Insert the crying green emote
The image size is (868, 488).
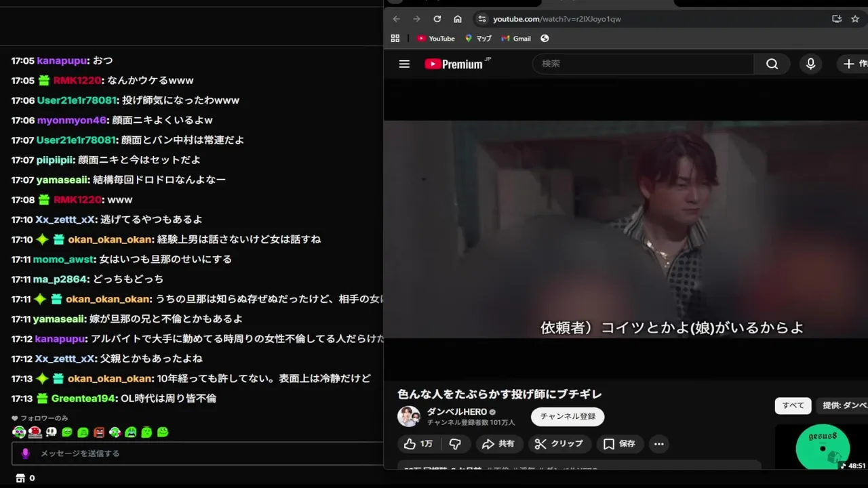131,432
